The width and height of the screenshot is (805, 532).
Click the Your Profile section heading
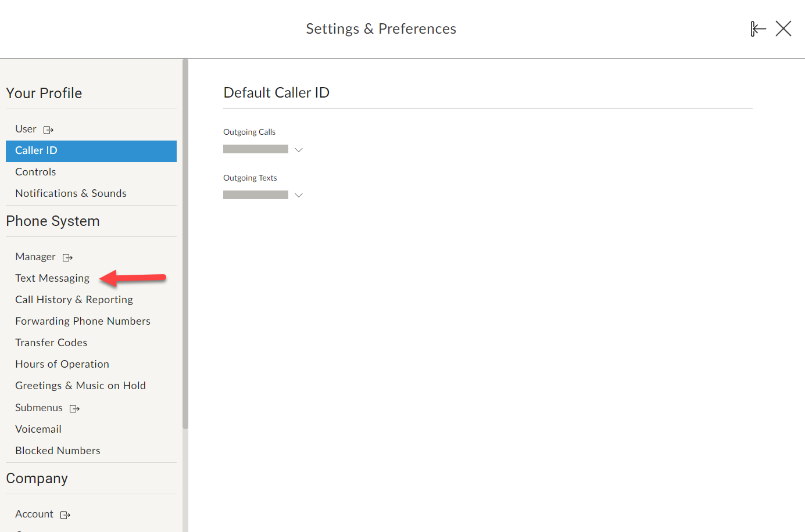pyautogui.click(x=44, y=93)
